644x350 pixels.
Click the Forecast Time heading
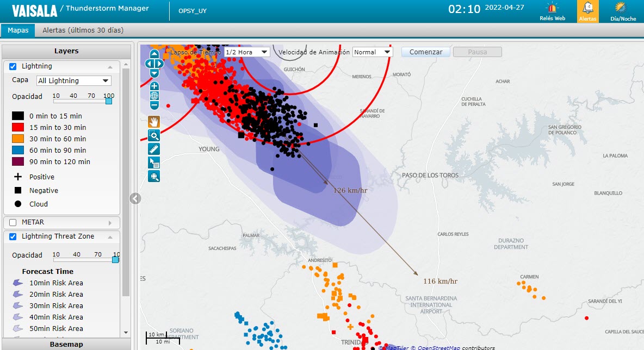(x=48, y=271)
